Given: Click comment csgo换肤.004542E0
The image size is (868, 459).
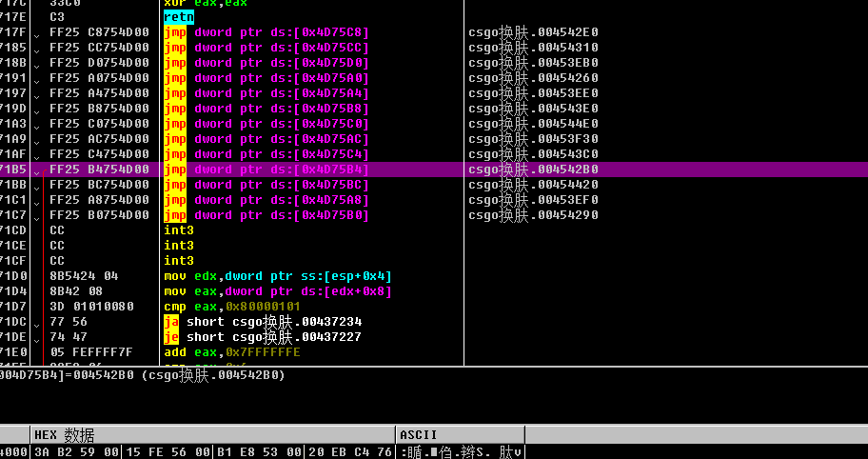Looking at the screenshot, I should pos(533,32).
